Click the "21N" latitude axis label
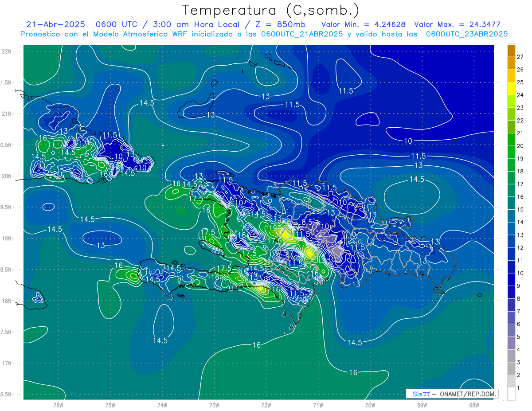The width and height of the screenshot is (532, 411). tap(7, 114)
